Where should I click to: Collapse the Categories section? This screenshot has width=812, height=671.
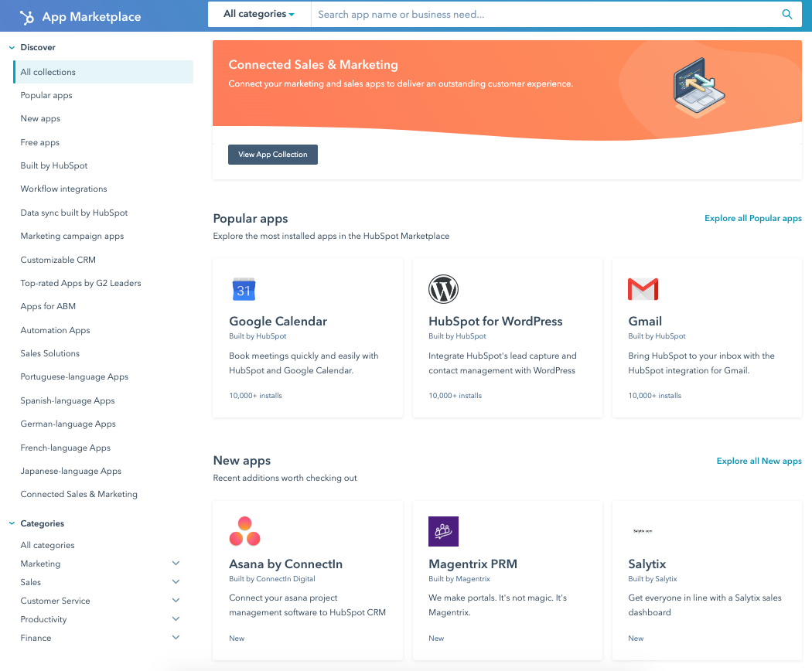(x=12, y=523)
